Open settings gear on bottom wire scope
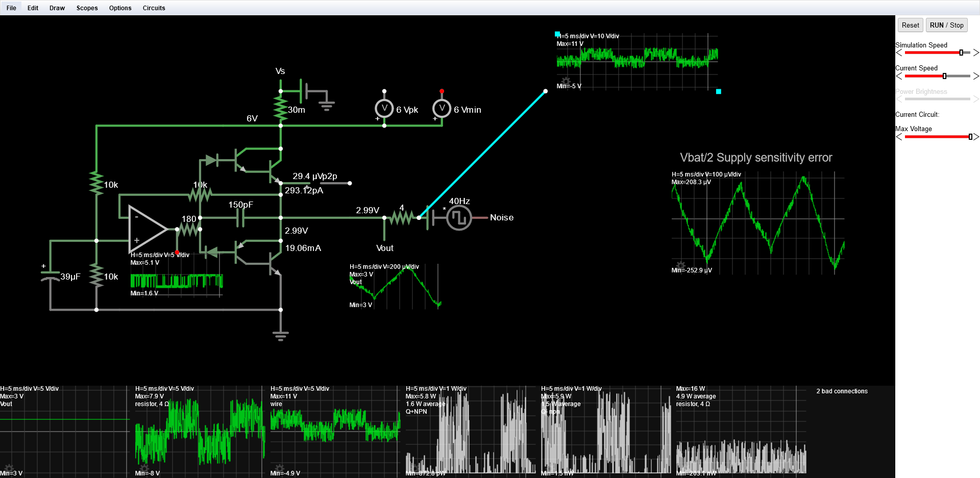The width and height of the screenshot is (980, 478). point(280,468)
